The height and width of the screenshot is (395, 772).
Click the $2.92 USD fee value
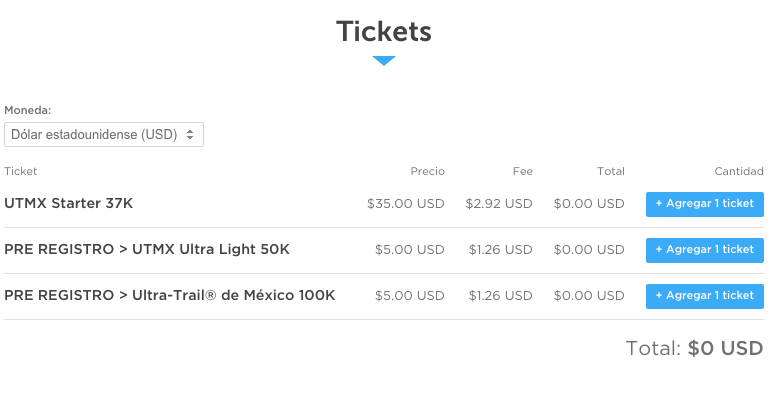pyautogui.click(x=499, y=204)
